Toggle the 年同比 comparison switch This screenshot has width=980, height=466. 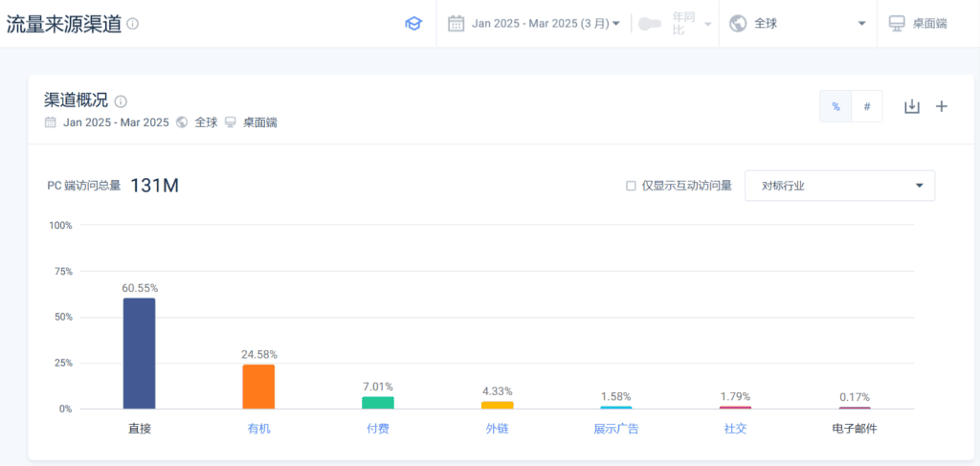[x=651, y=23]
